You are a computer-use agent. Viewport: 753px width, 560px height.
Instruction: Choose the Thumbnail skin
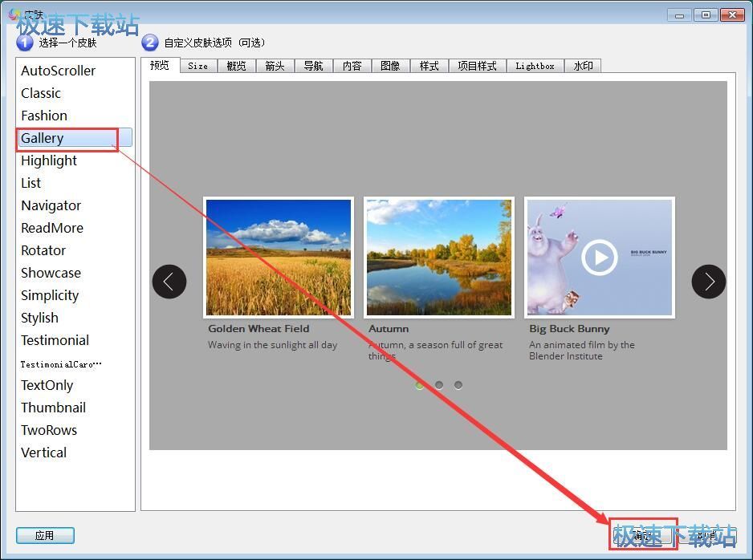(x=75, y=408)
